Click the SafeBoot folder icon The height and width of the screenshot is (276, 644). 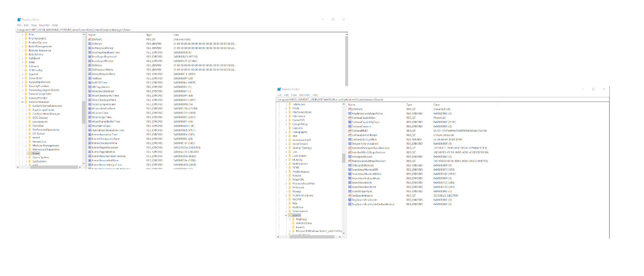(26, 58)
